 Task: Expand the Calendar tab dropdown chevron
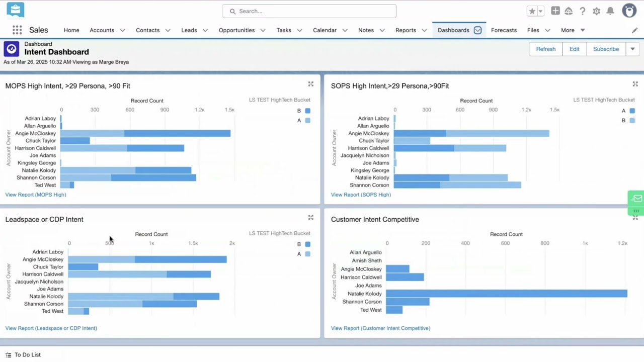pos(345,30)
